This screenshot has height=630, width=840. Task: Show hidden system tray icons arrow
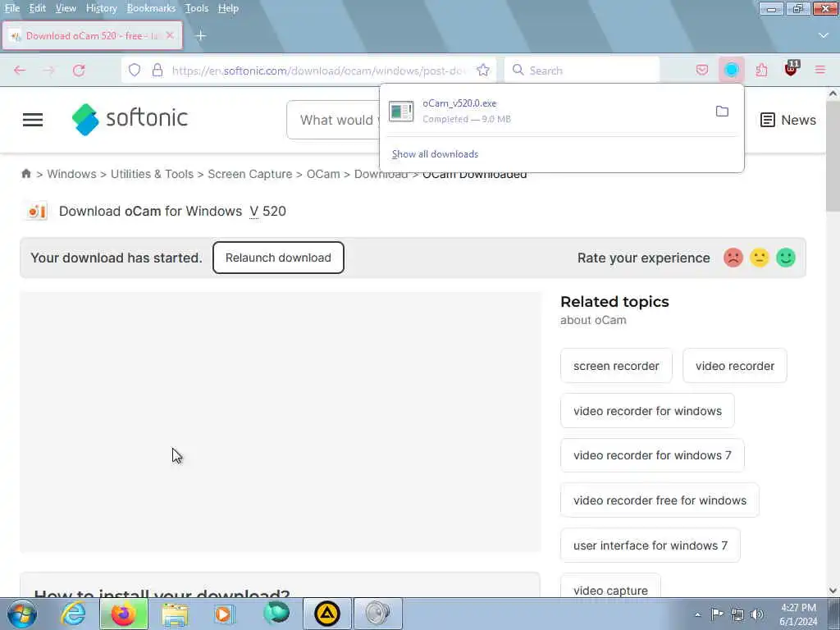[697, 614]
